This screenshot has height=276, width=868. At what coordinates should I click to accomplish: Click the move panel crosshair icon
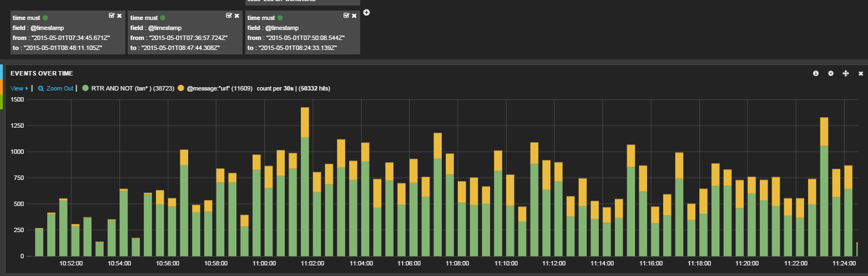click(x=846, y=73)
